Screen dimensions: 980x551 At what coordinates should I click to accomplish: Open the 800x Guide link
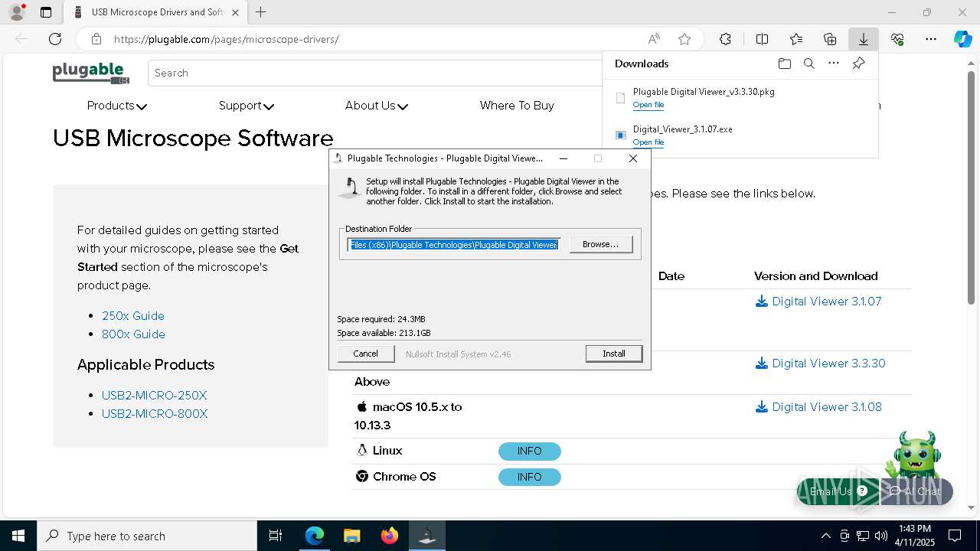point(133,334)
